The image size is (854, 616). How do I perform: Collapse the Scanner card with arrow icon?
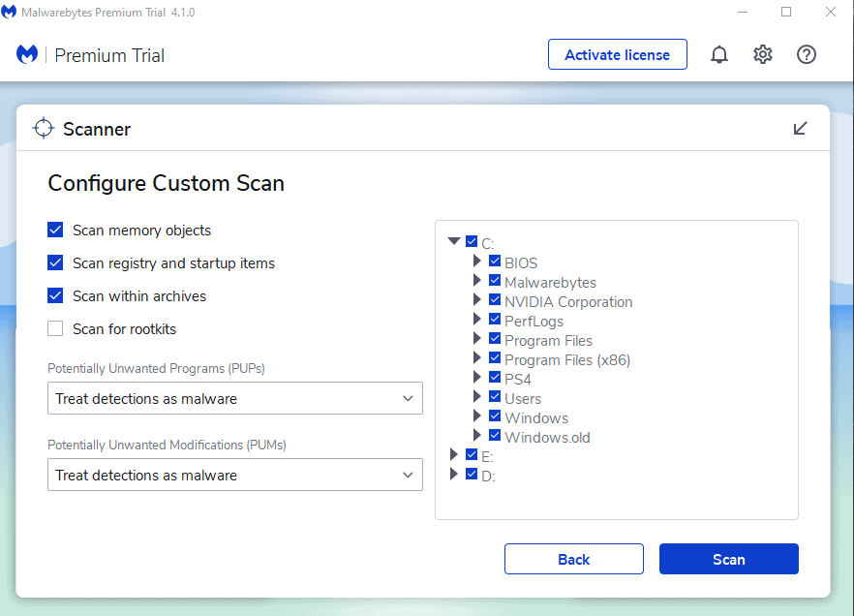800,129
